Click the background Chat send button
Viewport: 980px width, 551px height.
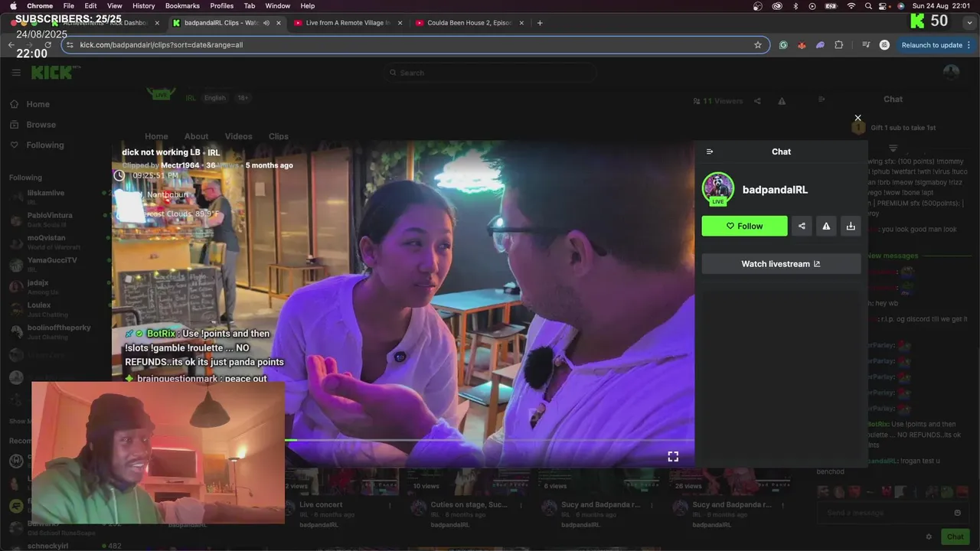click(955, 536)
